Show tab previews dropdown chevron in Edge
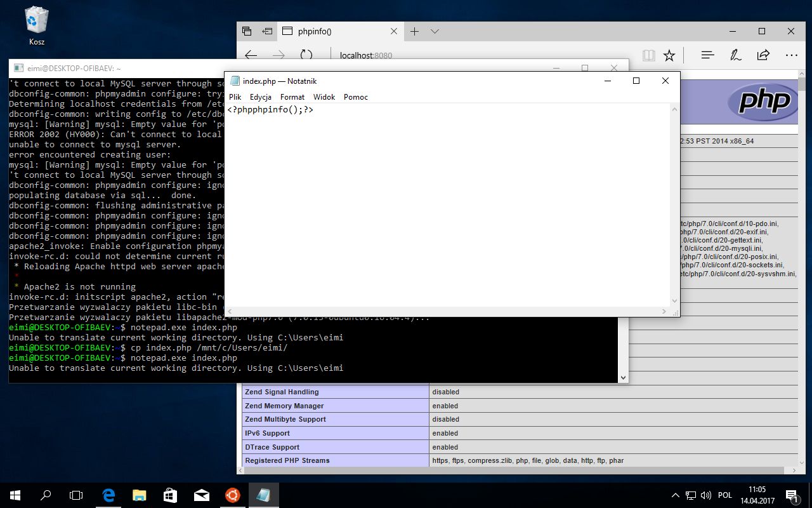This screenshot has height=508, width=812. [435, 31]
